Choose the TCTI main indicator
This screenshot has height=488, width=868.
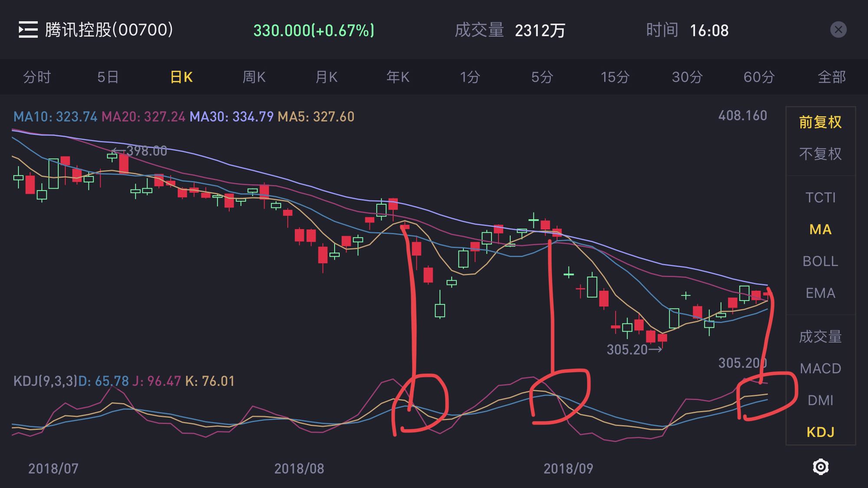tap(820, 198)
